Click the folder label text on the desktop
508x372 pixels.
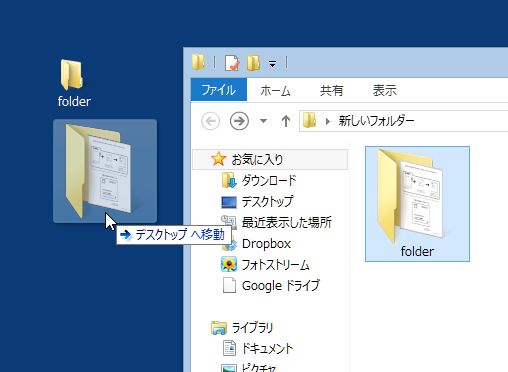click(x=74, y=101)
